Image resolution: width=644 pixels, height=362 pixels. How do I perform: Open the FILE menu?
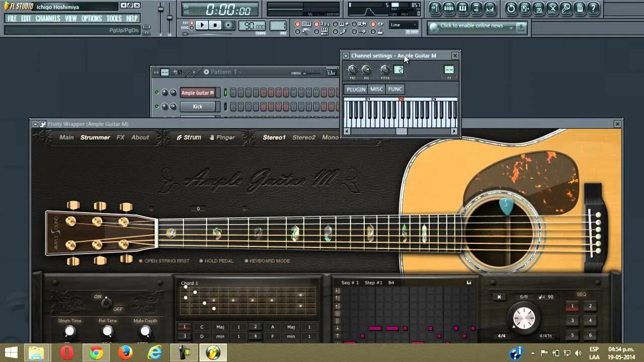tap(12, 19)
